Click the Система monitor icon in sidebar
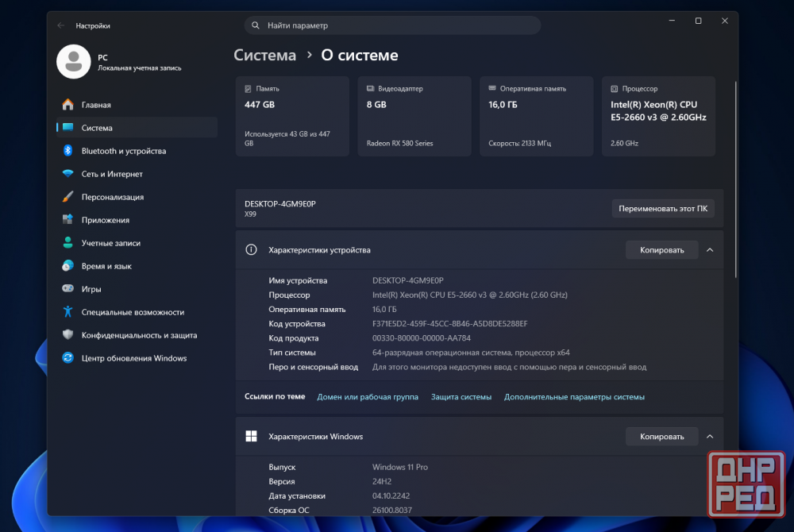The width and height of the screenshot is (794, 532). (67, 128)
